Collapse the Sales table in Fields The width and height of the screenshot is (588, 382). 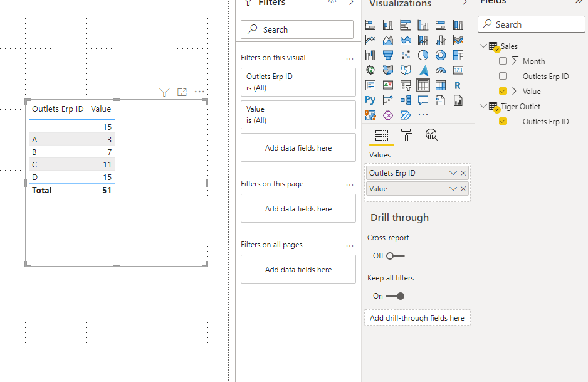pos(483,46)
